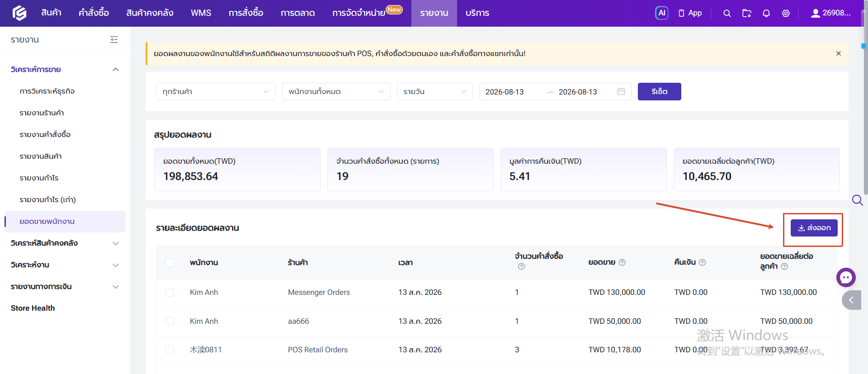Close the yellow notice banner

pos(839,53)
